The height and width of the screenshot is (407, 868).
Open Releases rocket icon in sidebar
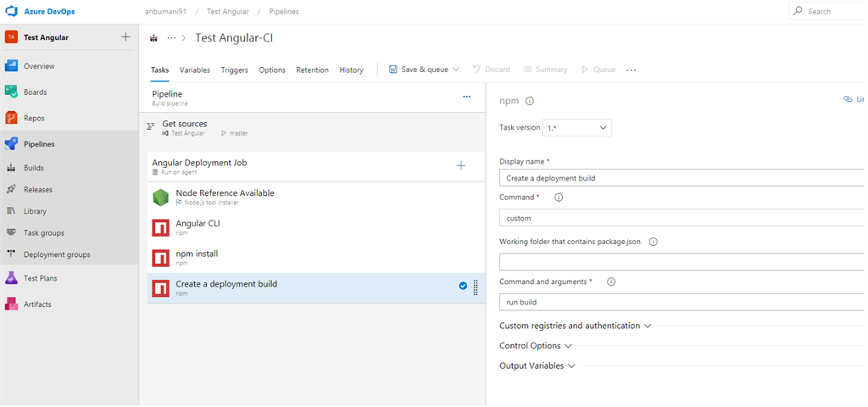pos(11,189)
